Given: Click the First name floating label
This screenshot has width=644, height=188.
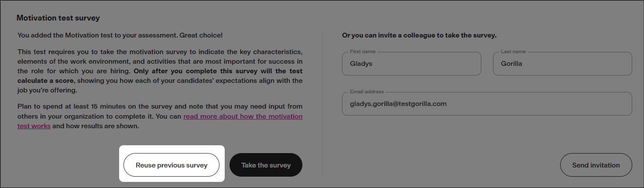Looking at the screenshot, I should pyautogui.click(x=363, y=51).
